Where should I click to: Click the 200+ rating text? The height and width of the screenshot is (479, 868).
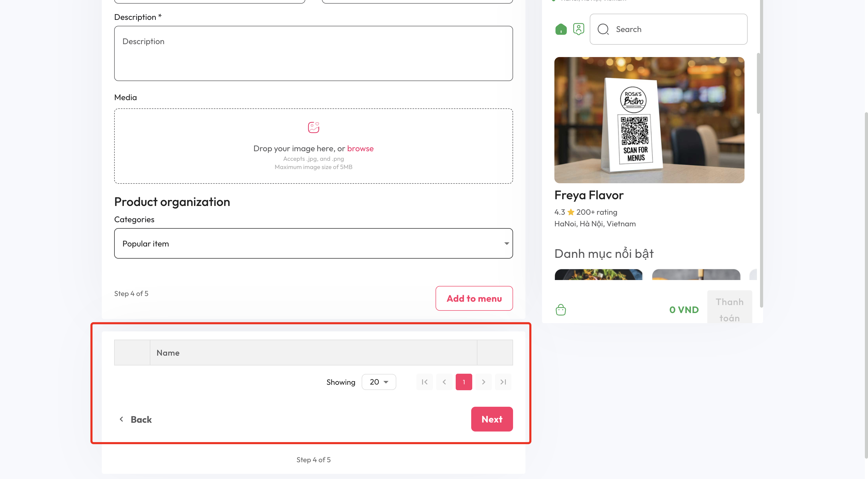[x=596, y=212]
